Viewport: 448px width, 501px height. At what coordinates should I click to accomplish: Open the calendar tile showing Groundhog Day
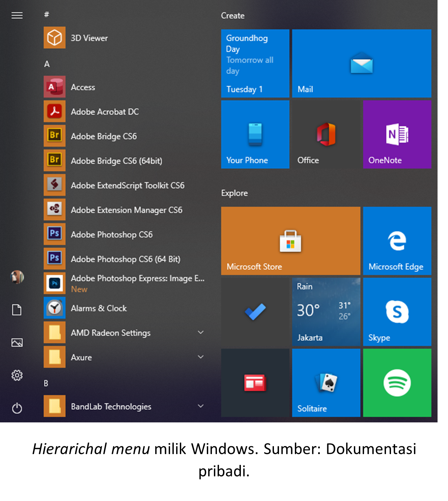(255, 63)
